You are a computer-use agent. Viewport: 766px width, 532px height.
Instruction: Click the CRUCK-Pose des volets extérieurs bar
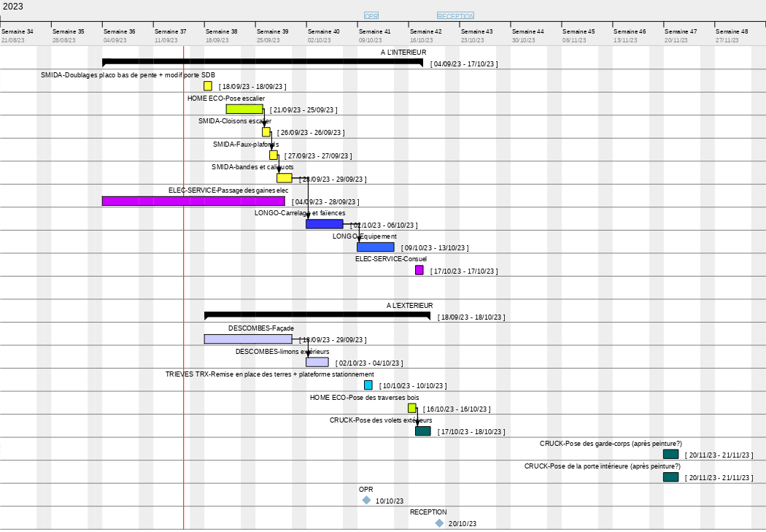click(423, 431)
